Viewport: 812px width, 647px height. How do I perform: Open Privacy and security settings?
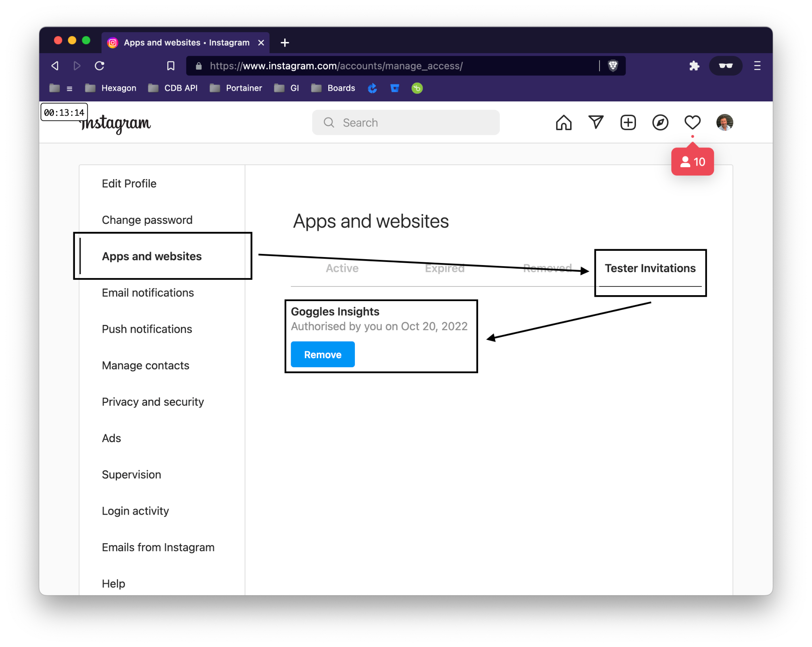(153, 402)
